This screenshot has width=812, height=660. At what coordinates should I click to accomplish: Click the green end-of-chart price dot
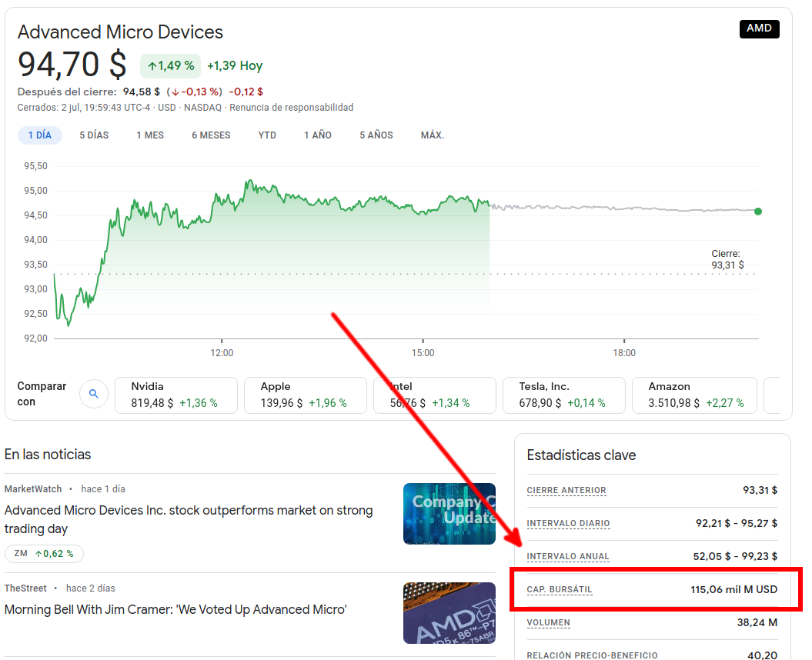[758, 211]
